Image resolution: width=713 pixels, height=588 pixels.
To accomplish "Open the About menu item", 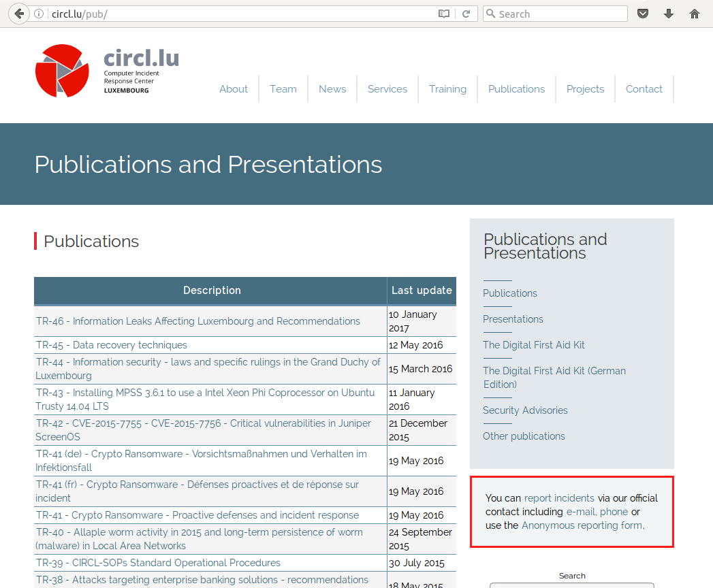I will [233, 89].
